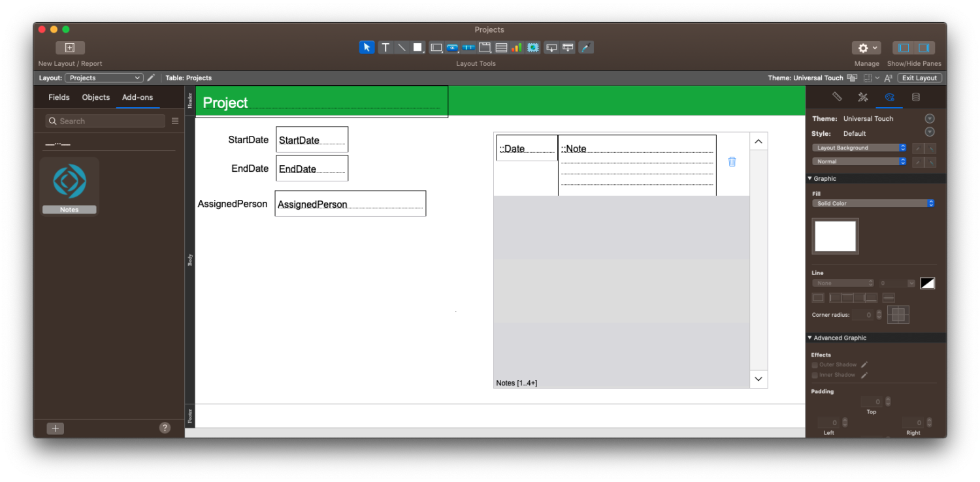Open the Objects tab in left panel
Image resolution: width=980 pixels, height=482 pixels.
(95, 97)
